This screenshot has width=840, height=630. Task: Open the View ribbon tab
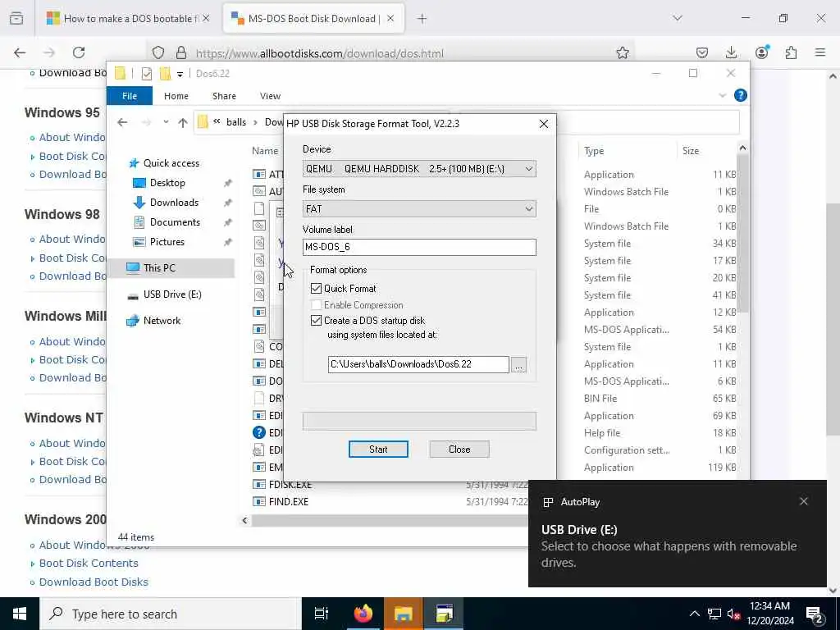coord(270,96)
